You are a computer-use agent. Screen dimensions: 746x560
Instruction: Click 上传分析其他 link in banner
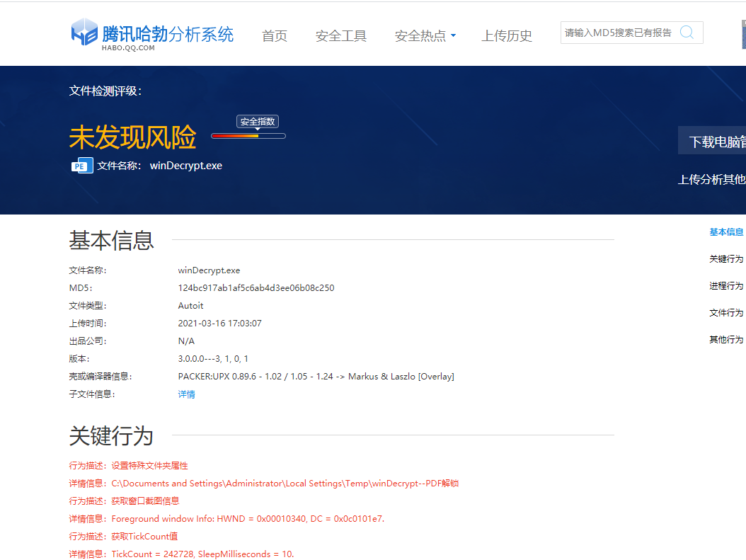[711, 179]
